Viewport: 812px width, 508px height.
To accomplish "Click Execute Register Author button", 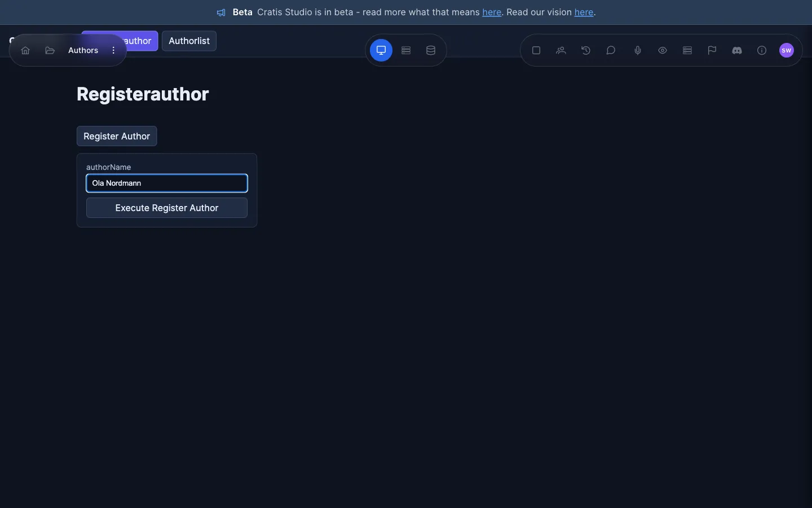I will (x=167, y=208).
